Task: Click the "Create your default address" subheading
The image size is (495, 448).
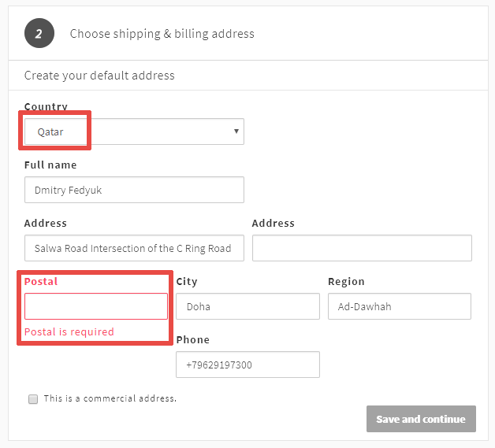Action: (x=99, y=76)
